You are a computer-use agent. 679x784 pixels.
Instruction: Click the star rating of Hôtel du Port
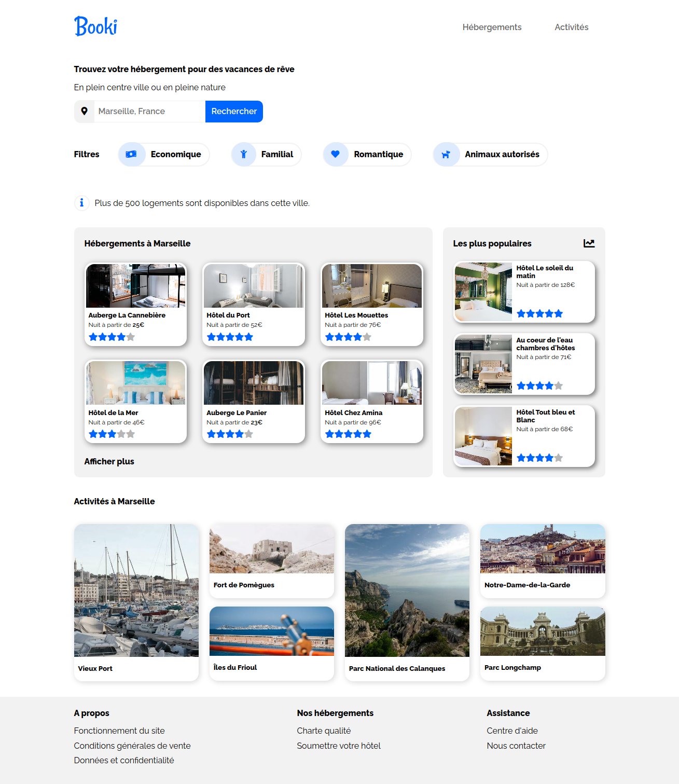point(229,337)
